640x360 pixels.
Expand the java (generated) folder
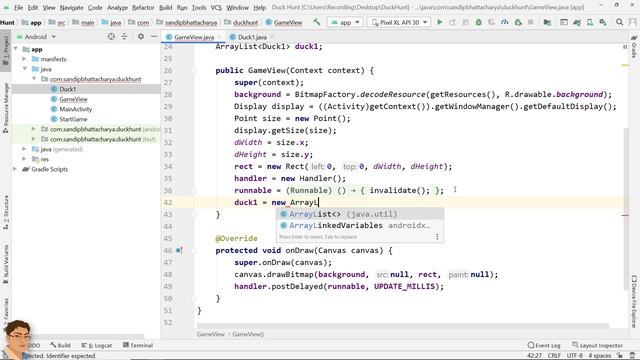click(x=24, y=149)
